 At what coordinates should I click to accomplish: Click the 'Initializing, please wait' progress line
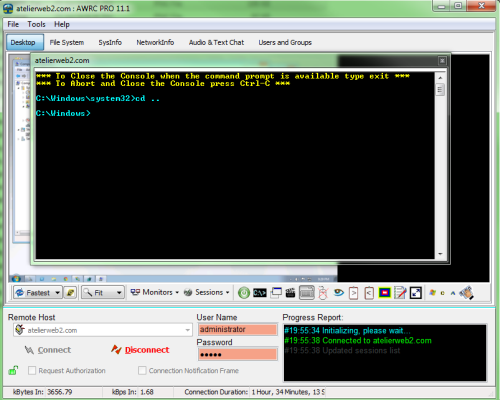click(347, 331)
